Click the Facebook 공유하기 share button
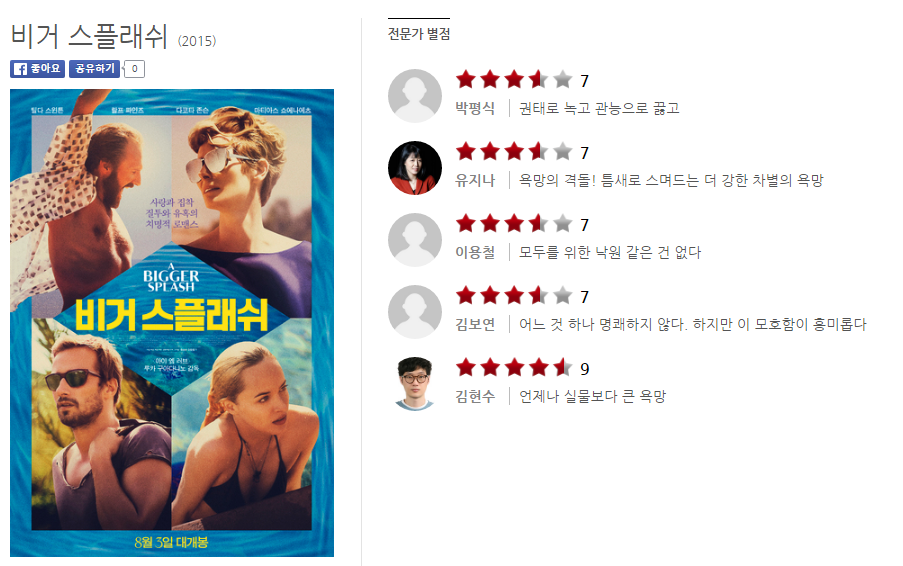The image size is (903, 566). [x=94, y=69]
